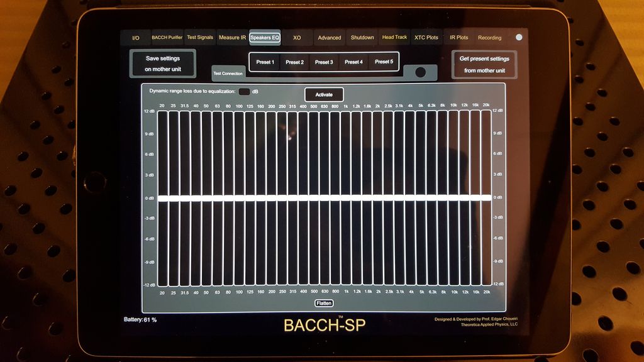Adjust the 125 Hz EQ slider

(x=250, y=198)
